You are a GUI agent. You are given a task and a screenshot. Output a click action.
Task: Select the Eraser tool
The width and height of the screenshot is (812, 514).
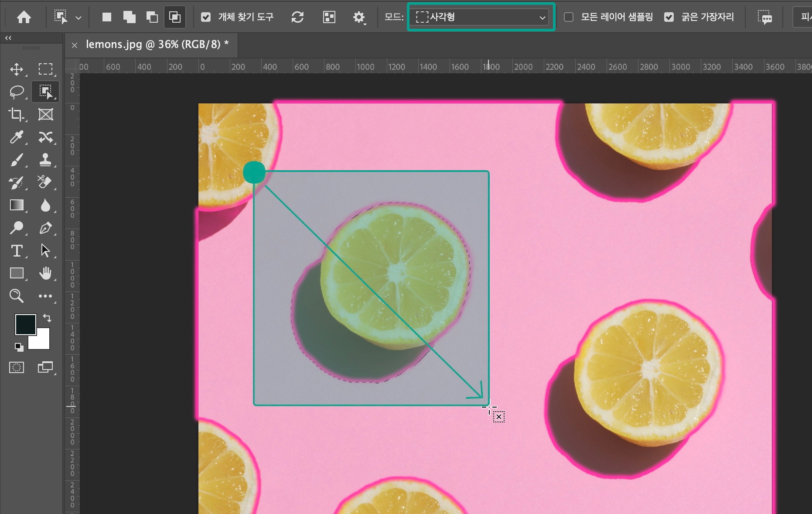point(45,182)
